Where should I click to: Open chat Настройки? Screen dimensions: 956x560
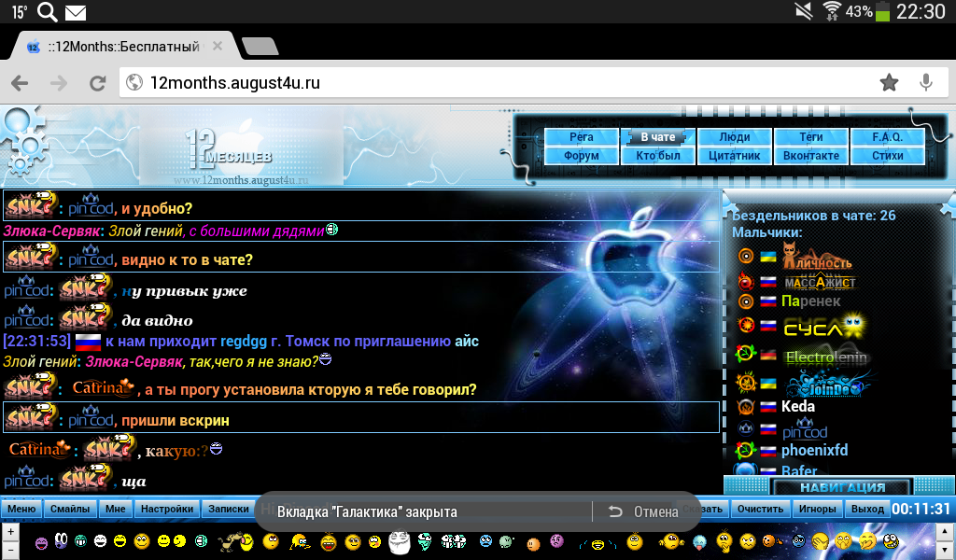click(x=167, y=509)
